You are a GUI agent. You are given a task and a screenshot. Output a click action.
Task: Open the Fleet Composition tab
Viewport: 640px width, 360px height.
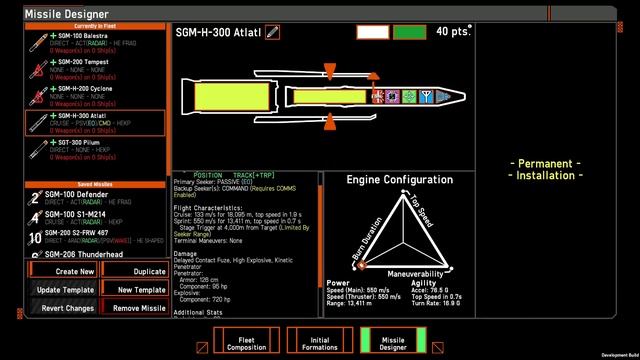point(247,340)
